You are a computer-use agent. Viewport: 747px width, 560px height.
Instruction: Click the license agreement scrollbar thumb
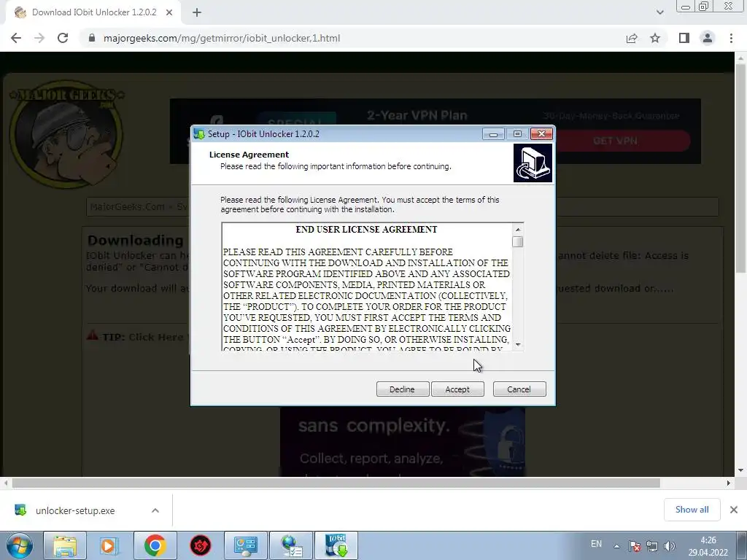click(x=518, y=242)
